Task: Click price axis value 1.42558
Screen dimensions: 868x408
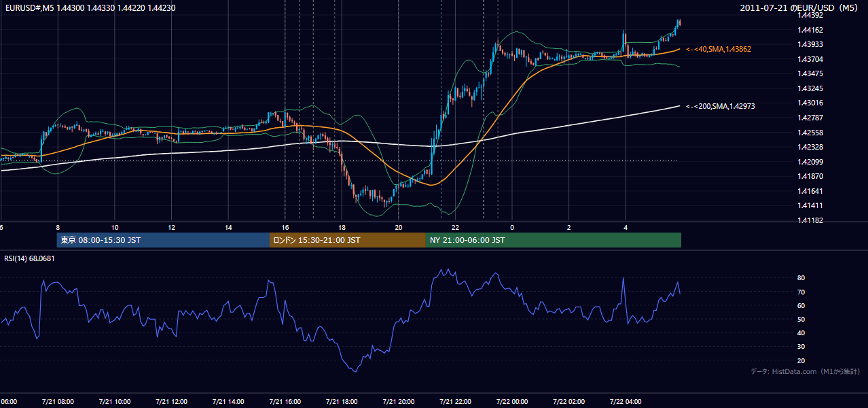Action: pos(810,133)
